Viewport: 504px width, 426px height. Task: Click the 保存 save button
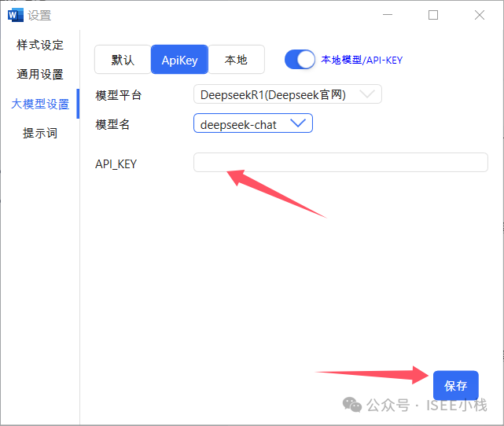tap(456, 385)
